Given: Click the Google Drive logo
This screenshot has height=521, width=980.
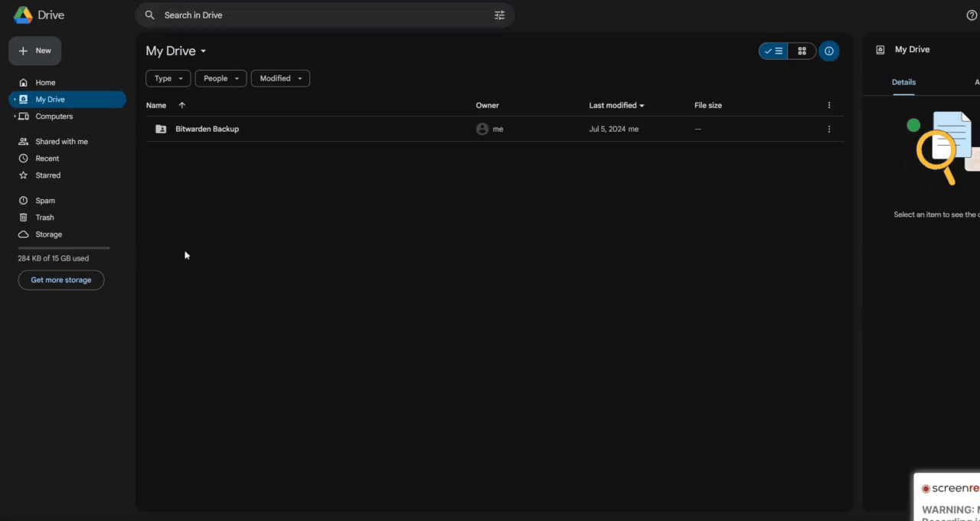Looking at the screenshot, I should [23, 15].
